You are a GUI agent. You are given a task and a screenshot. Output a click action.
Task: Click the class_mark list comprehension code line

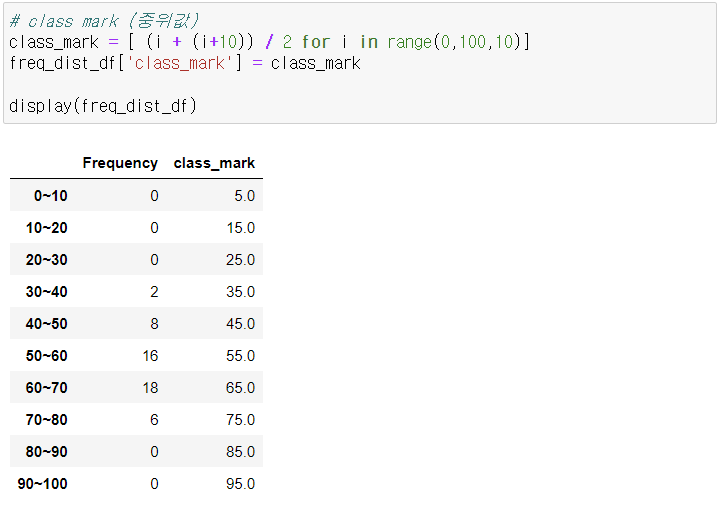pyautogui.click(x=269, y=42)
